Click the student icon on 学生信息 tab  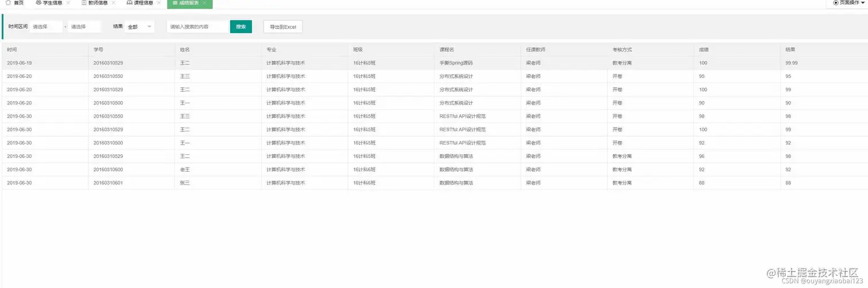(38, 3)
